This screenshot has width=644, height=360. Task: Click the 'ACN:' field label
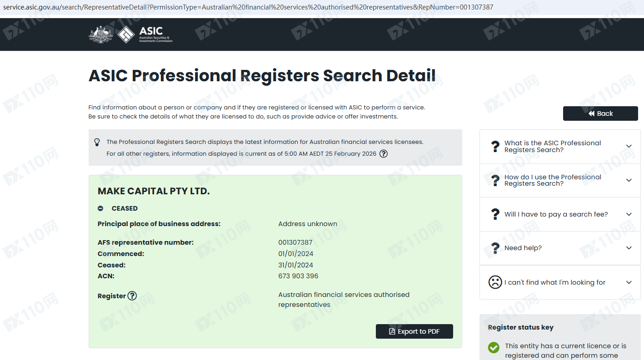click(x=106, y=276)
